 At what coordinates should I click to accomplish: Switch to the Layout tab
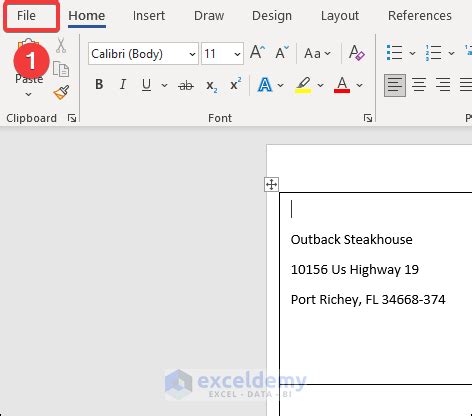pyautogui.click(x=340, y=16)
